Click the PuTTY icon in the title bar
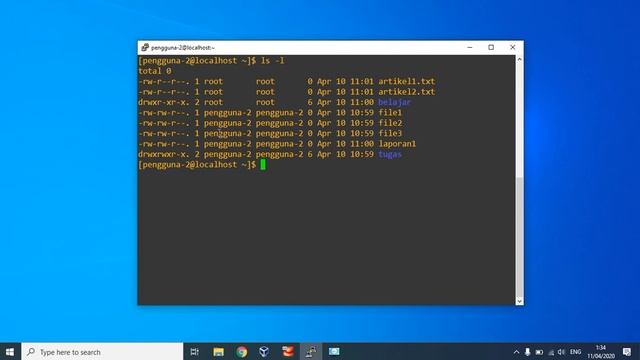640x360 pixels. click(x=144, y=48)
